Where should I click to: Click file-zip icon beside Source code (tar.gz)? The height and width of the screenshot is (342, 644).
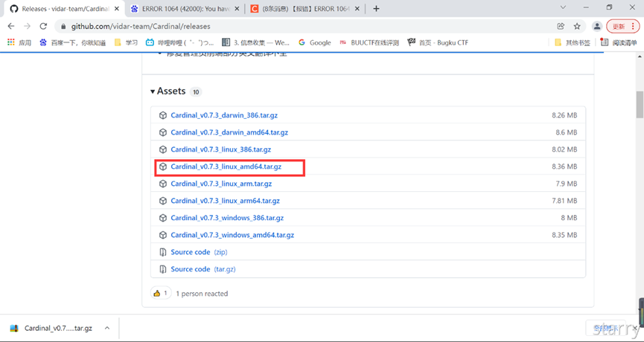(x=163, y=269)
